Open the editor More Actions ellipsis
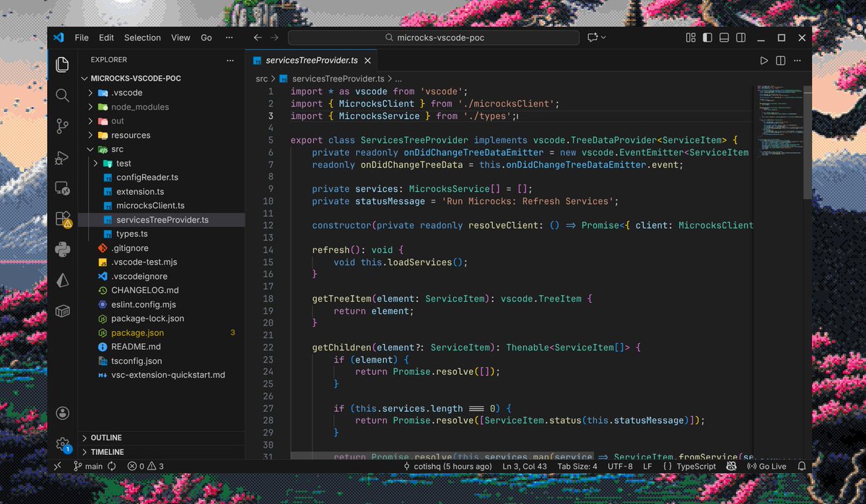The image size is (866, 504). 796,61
